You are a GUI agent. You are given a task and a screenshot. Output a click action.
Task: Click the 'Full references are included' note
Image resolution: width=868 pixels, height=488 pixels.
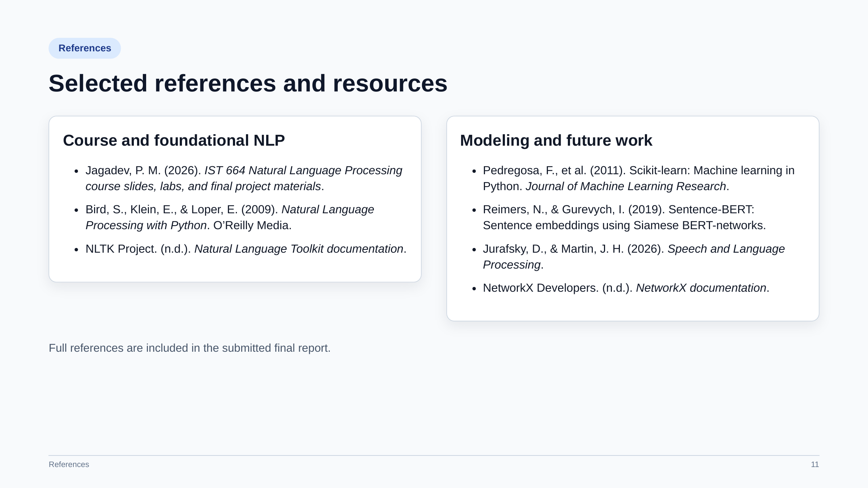190,348
